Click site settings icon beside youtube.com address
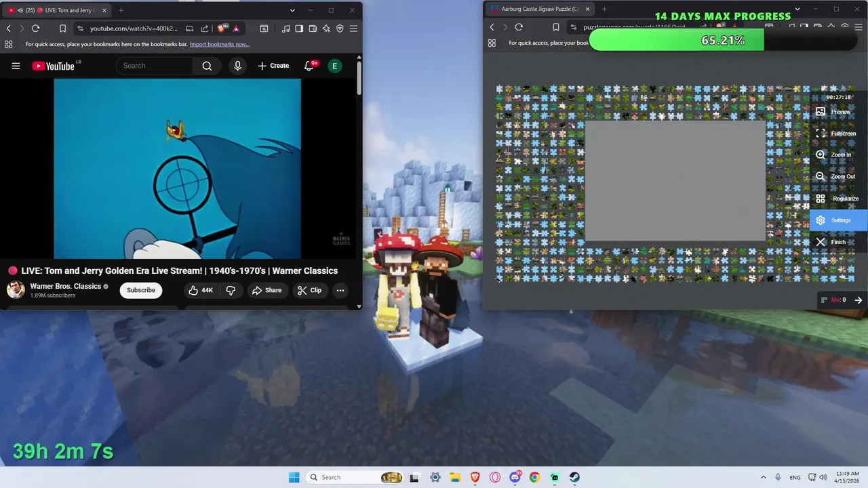Screen dimensions: 868x488 tap(81, 28)
